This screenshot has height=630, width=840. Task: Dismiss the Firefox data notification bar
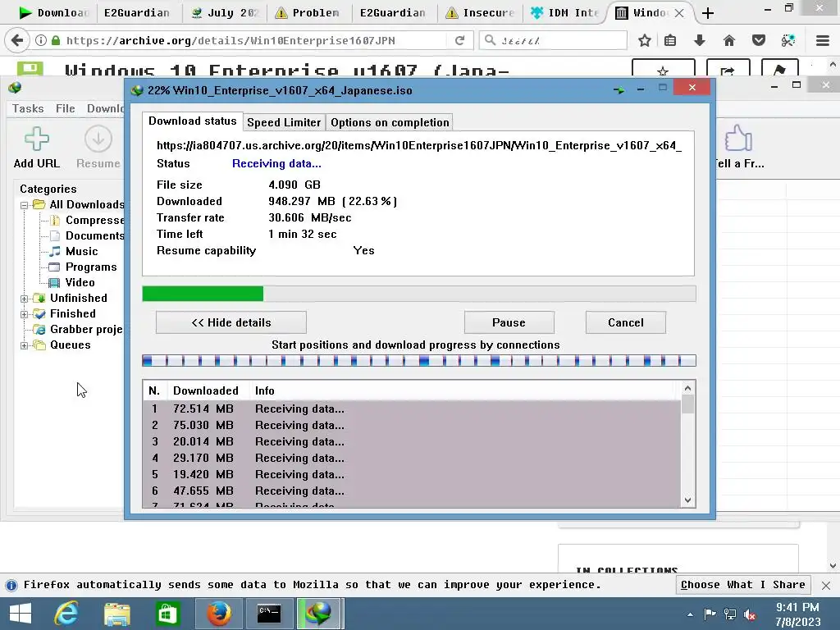click(826, 586)
